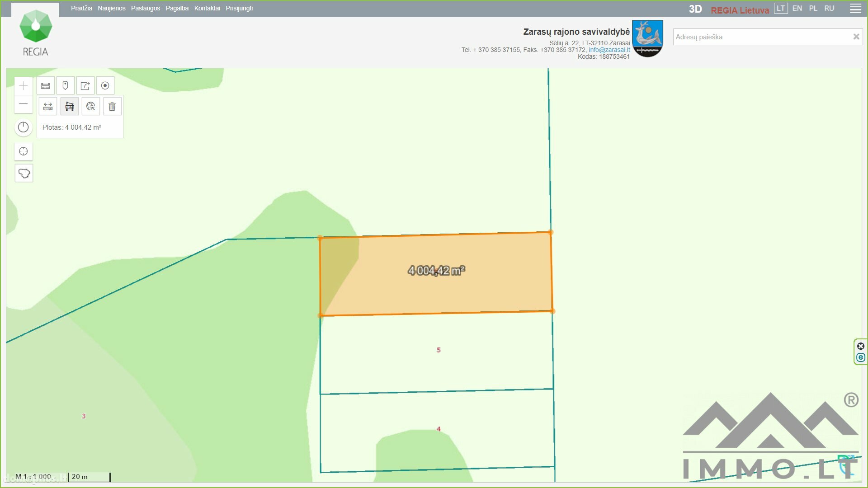Viewport: 868px width, 488px height.
Task: Close the side widget with X icon
Action: (861, 346)
